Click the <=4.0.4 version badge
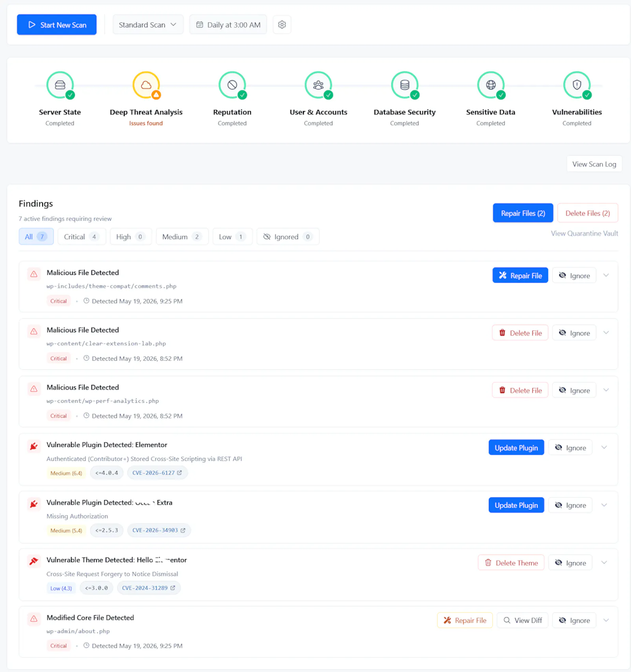 (106, 473)
